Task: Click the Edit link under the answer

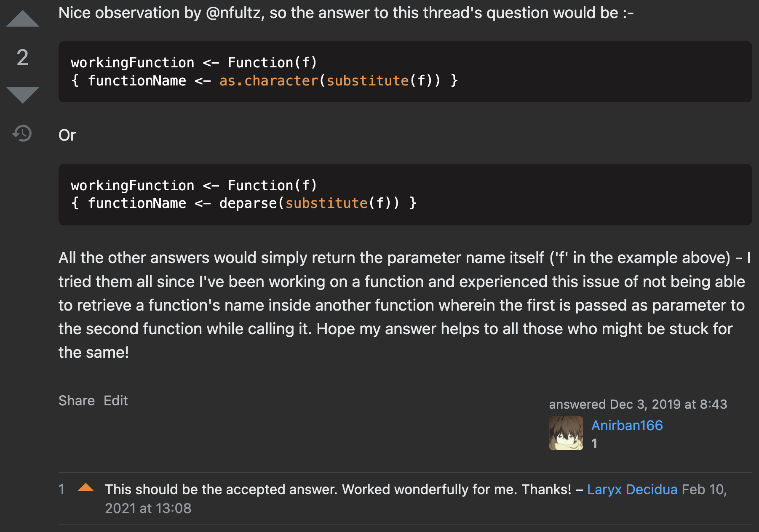Action: pyautogui.click(x=116, y=400)
